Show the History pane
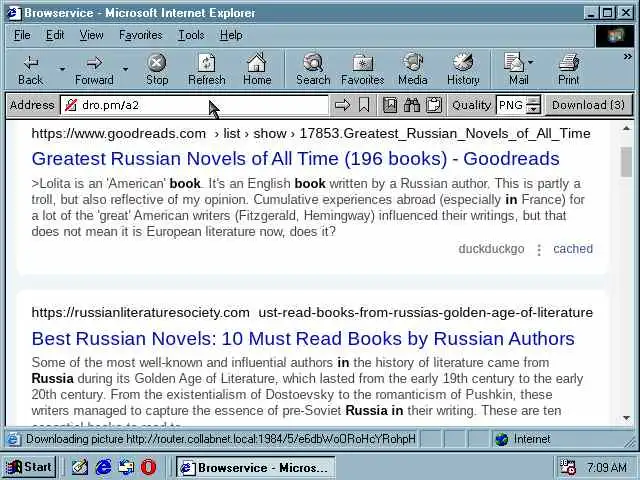 463,70
